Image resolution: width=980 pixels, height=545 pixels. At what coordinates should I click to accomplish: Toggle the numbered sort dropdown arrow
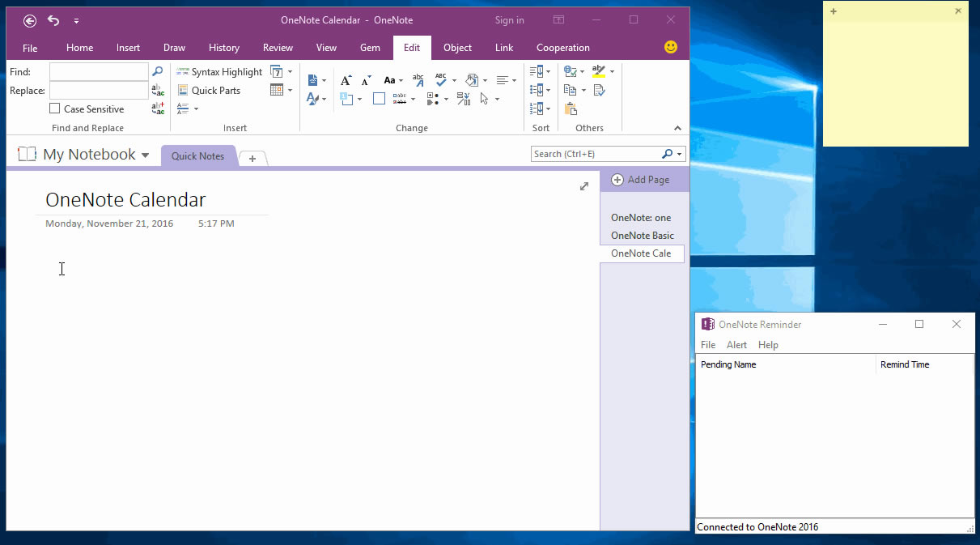coord(548,108)
